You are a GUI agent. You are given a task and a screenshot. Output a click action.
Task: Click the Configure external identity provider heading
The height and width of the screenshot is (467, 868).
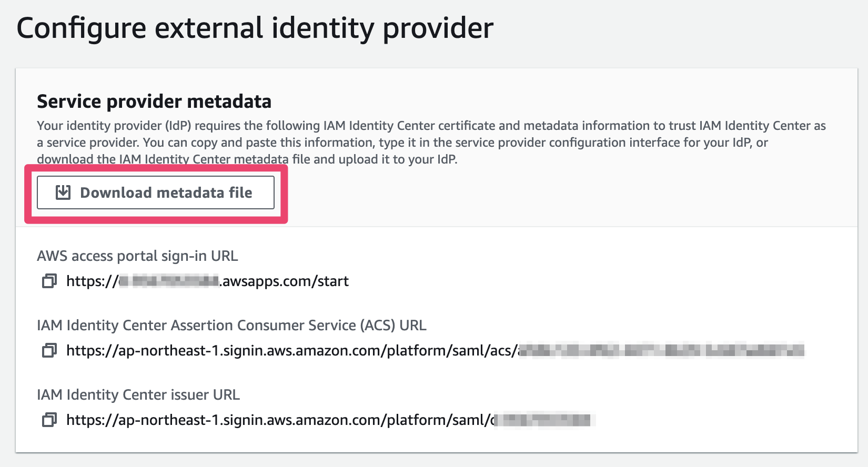pyautogui.click(x=255, y=28)
